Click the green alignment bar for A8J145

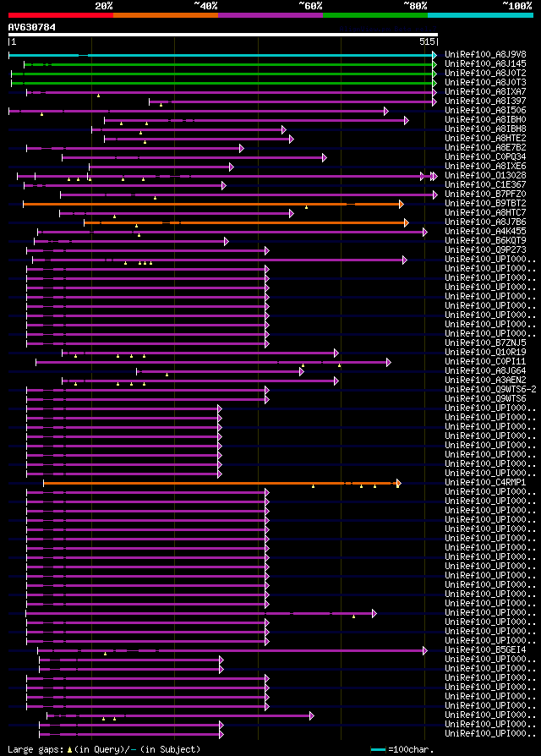point(228,64)
